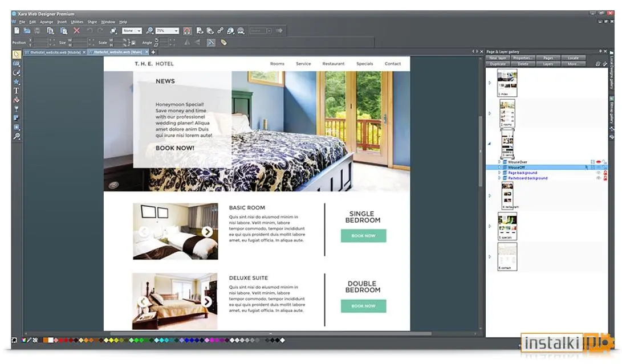This screenshot has width=622, height=364.
Task: Open the Window menu
Action: (x=108, y=22)
